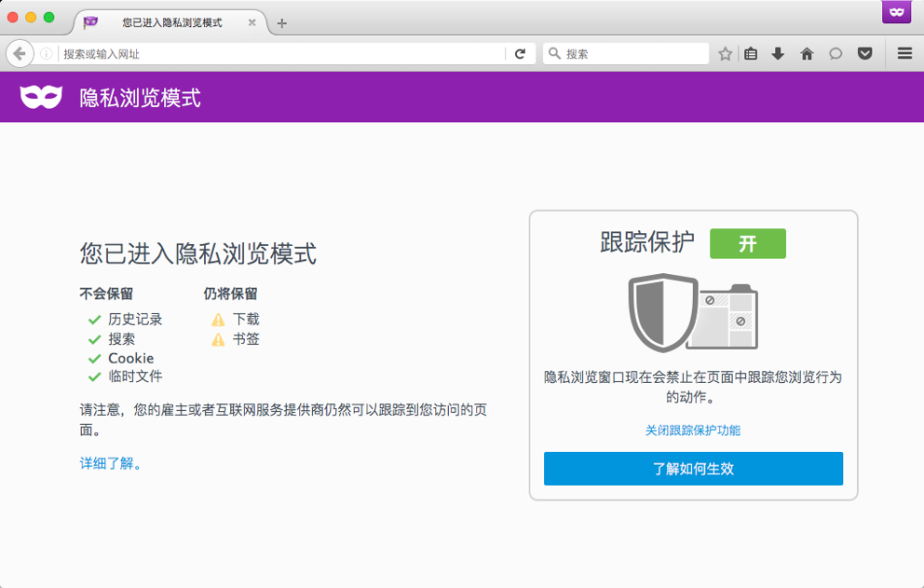Close the private browsing tab
Screen dimensions: 924x588
tap(251, 22)
